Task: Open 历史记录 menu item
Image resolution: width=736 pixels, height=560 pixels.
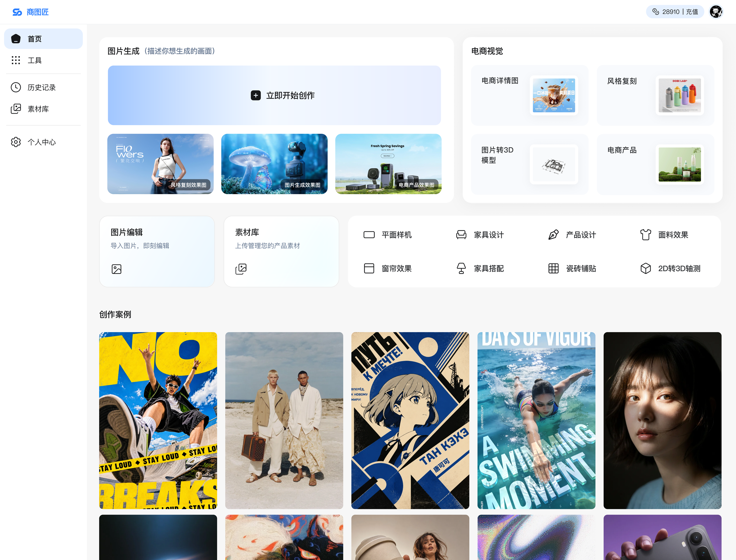Action: point(43,87)
